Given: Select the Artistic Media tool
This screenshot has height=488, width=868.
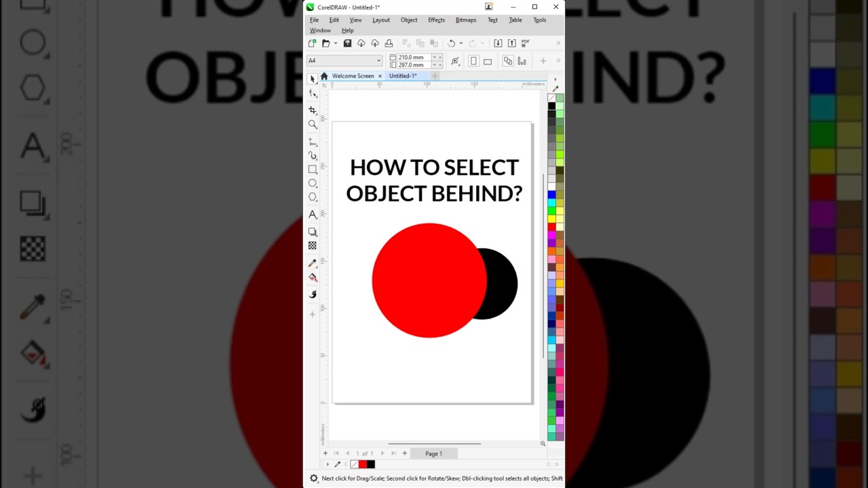Looking at the screenshot, I should 313,156.
